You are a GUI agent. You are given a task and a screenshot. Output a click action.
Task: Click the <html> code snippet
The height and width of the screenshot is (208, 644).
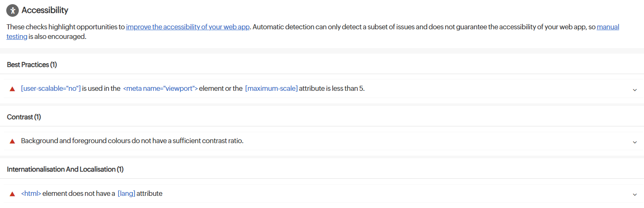tap(31, 194)
